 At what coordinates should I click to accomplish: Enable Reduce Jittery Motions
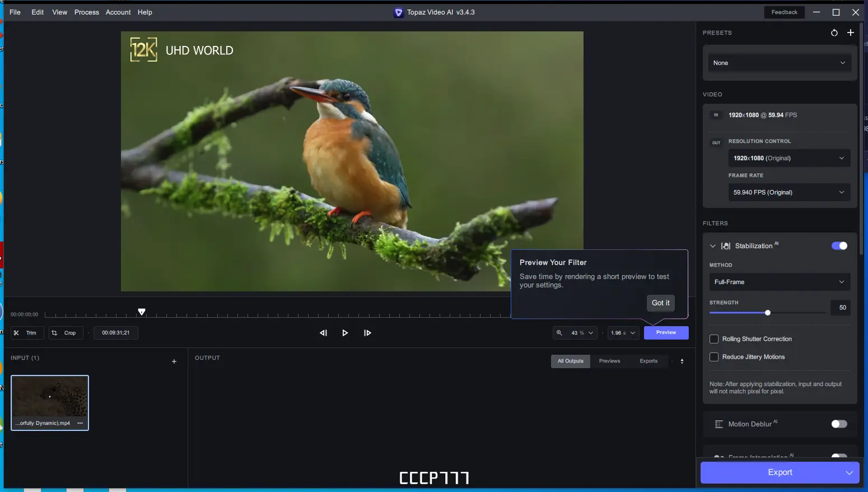(x=714, y=357)
